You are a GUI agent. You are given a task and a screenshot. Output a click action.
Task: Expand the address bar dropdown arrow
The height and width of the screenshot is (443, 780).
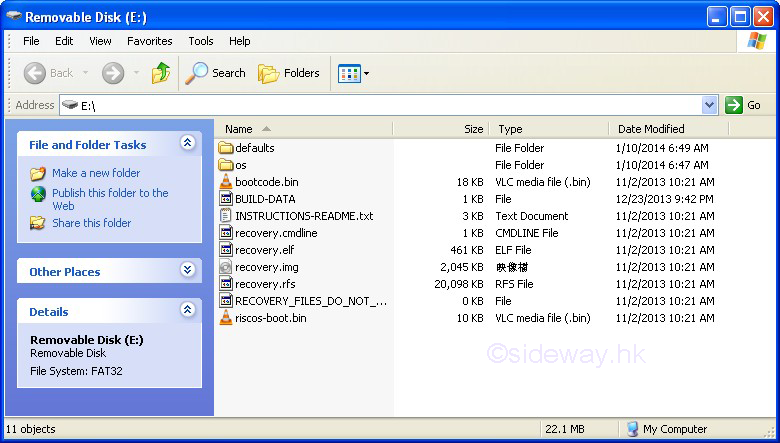click(x=709, y=105)
